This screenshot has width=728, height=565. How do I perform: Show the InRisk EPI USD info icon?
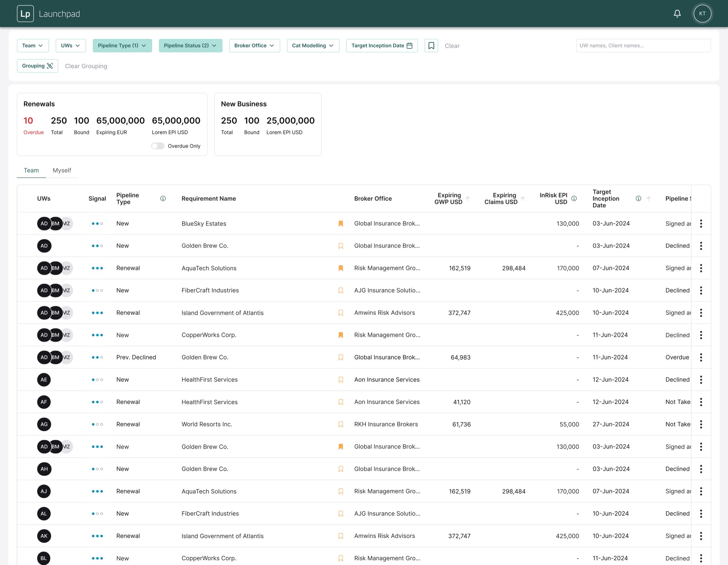click(x=574, y=198)
